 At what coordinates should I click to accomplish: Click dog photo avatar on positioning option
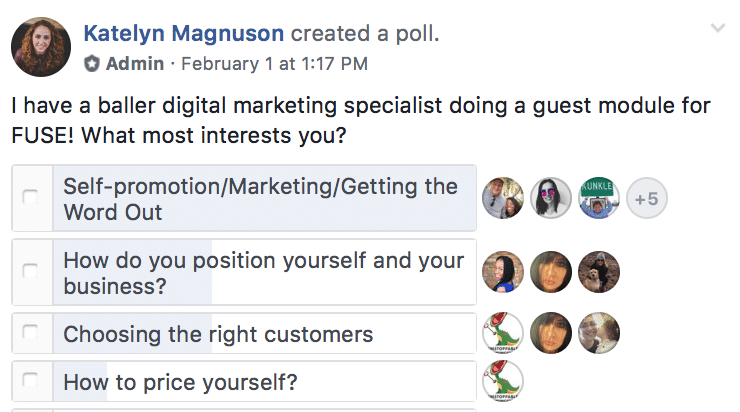click(x=599, y=271)
